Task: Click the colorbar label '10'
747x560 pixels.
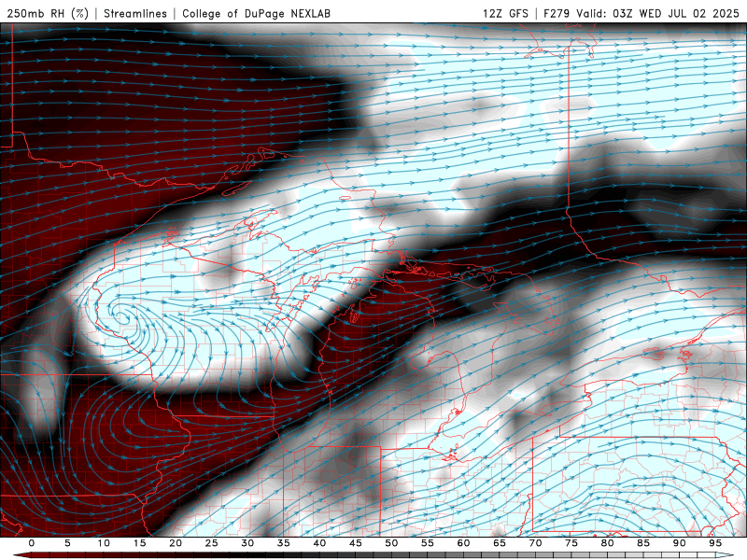Action: [104, 543]
